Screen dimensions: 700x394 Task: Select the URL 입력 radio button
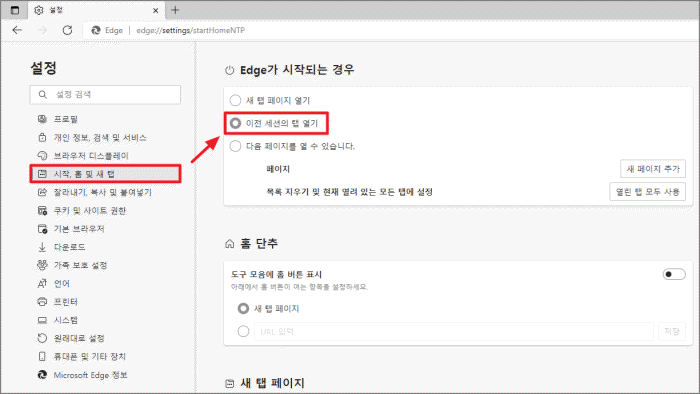pos(243,331)
